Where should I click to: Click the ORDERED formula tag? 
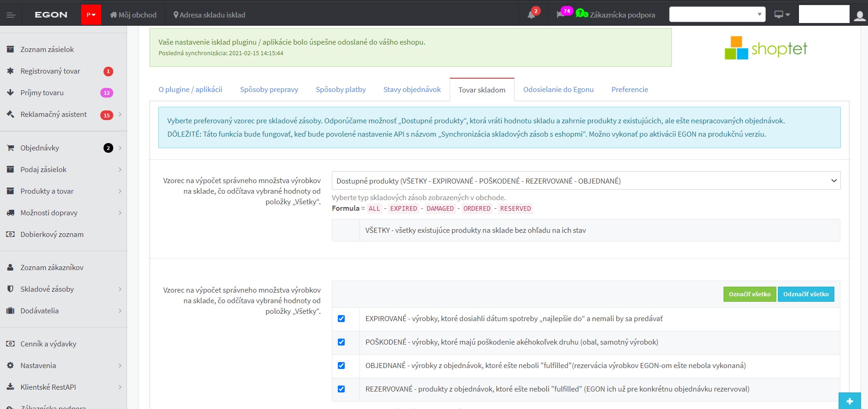click(x=477, y=208)
